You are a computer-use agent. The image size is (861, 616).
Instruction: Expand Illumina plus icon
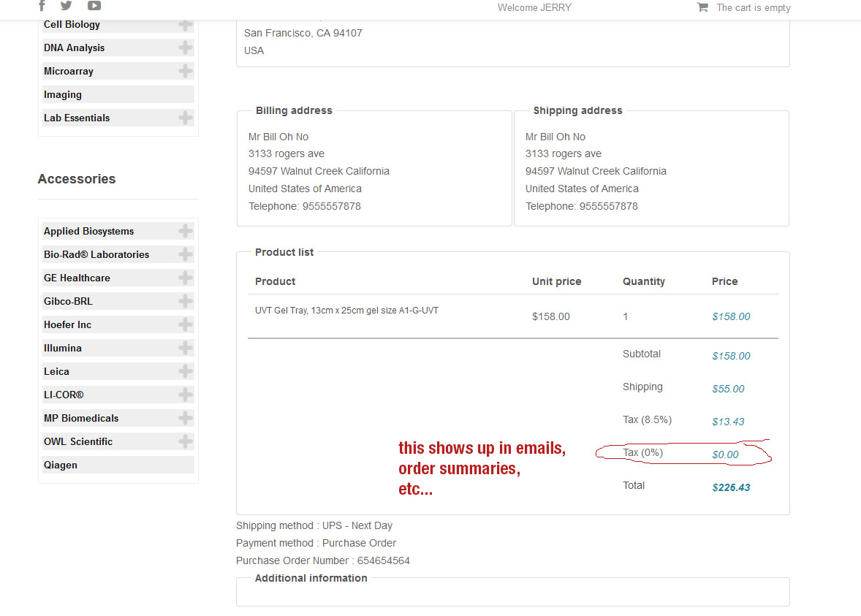click(x=186, y=348)
